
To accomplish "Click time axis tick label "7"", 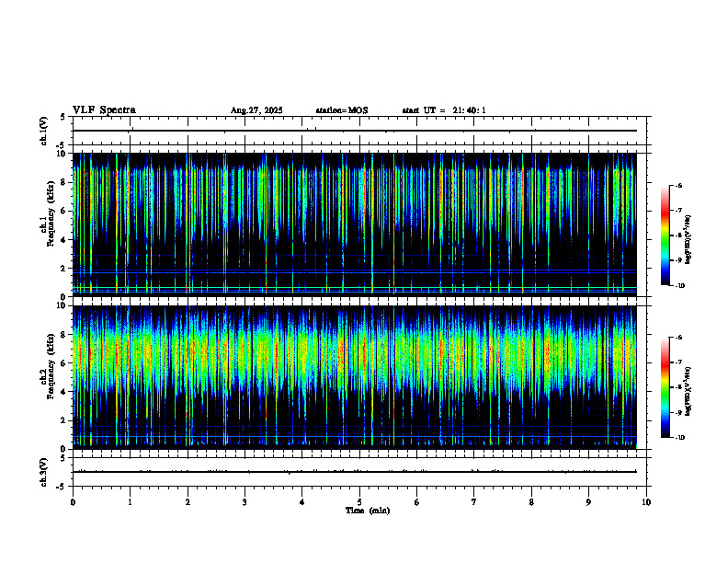I will [x=474, y=502].
